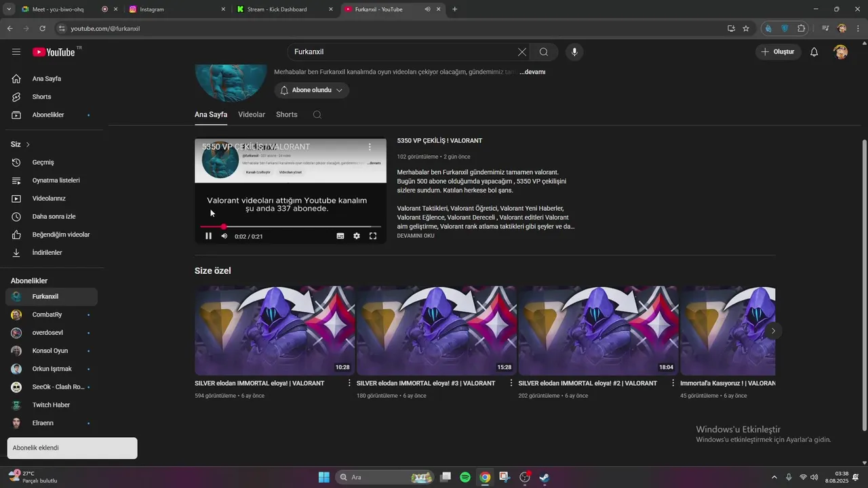Select the Ana Sayfa channel tab
868x488 pixels.
(211, 115)
